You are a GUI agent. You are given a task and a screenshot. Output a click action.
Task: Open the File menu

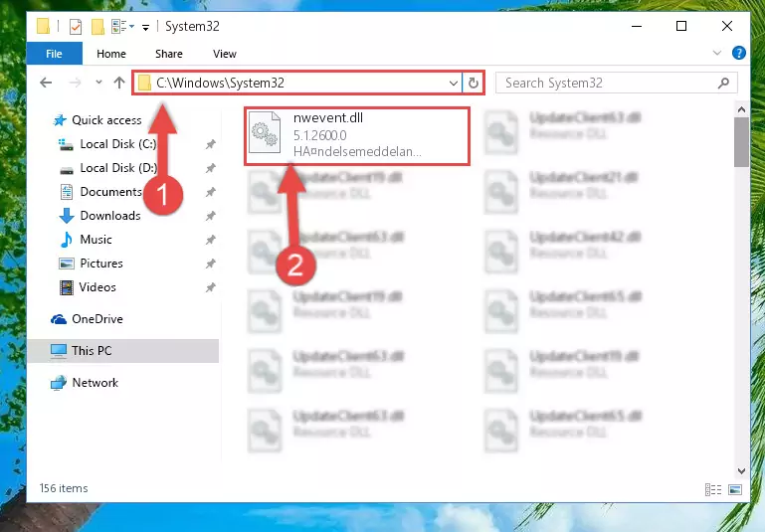coord(54,54)
